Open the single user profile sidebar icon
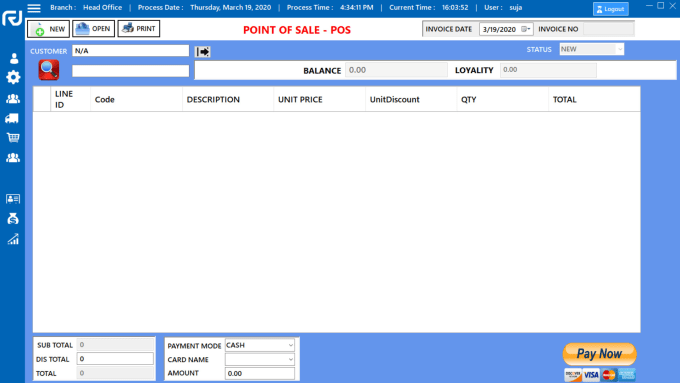680x383 pixels. pos(13,58)
